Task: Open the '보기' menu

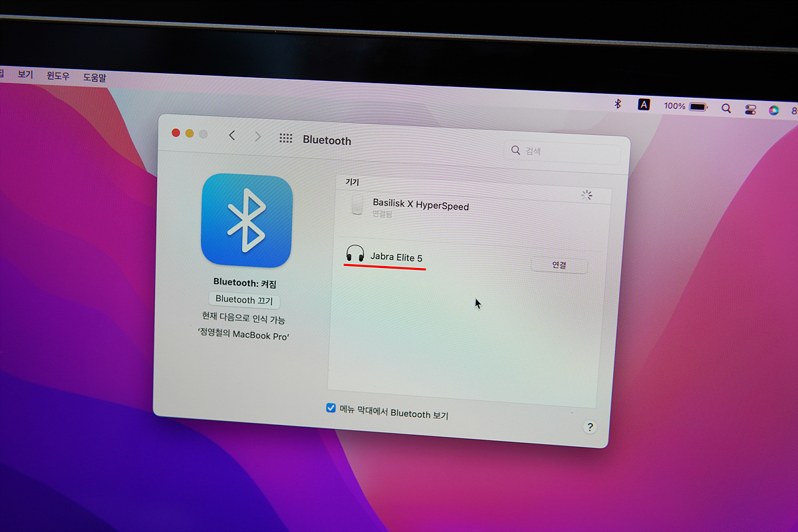Action: [25, 74]
